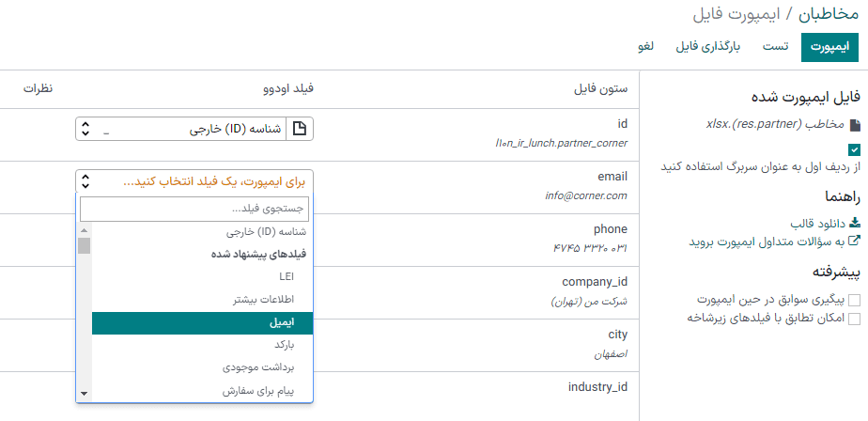Select LEI option in the dropdown list
This screenshot has height=421, width=868.
tap(202, 277)
